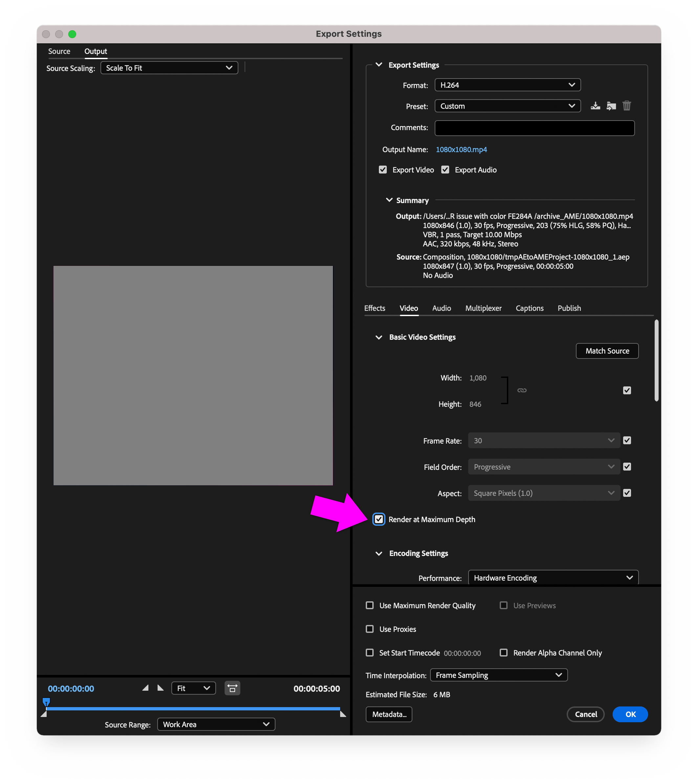Switch to the Source tab

pos(59,51)
